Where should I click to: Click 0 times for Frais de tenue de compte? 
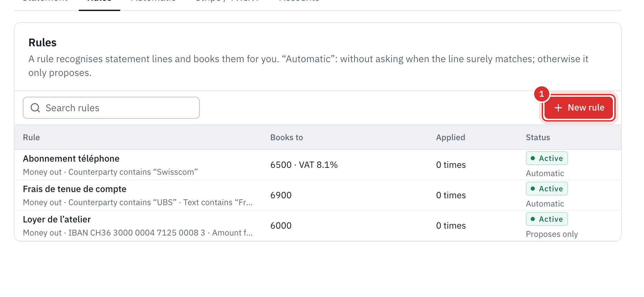451,195
